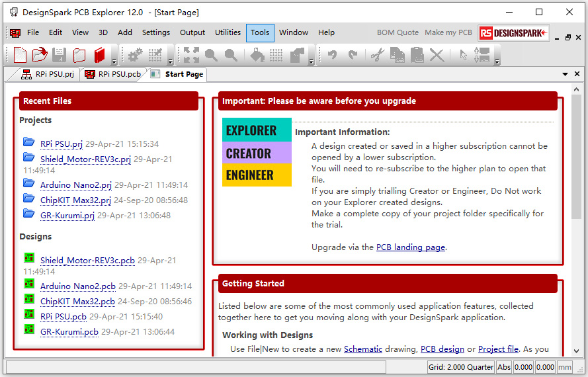The image size is (588, 377).
Task: Open the View menu
Action: pyautogui.click(x=80, y=32)
